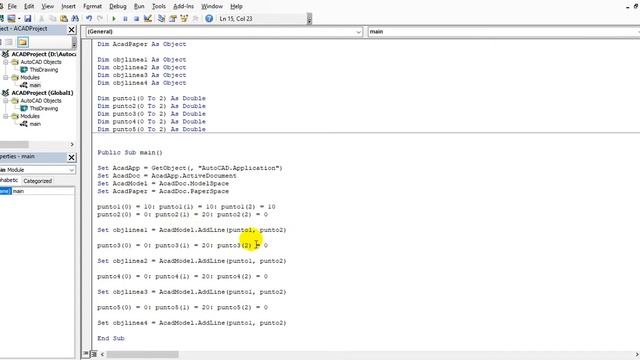The height and width of the screenshot is (360, 640).
Task: Open the Edit menu
Action: click(x=29, y=6)
